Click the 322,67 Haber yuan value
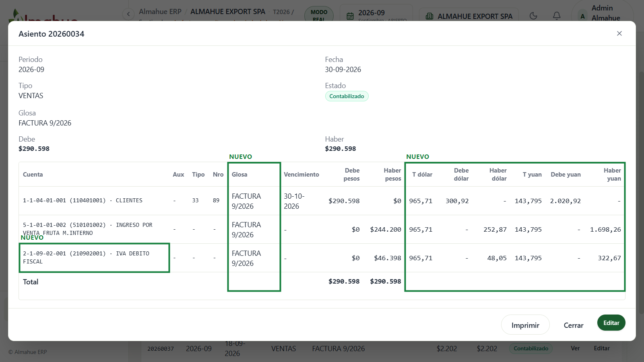The height and width of the screenshot is (362, 644). (609, 258)
